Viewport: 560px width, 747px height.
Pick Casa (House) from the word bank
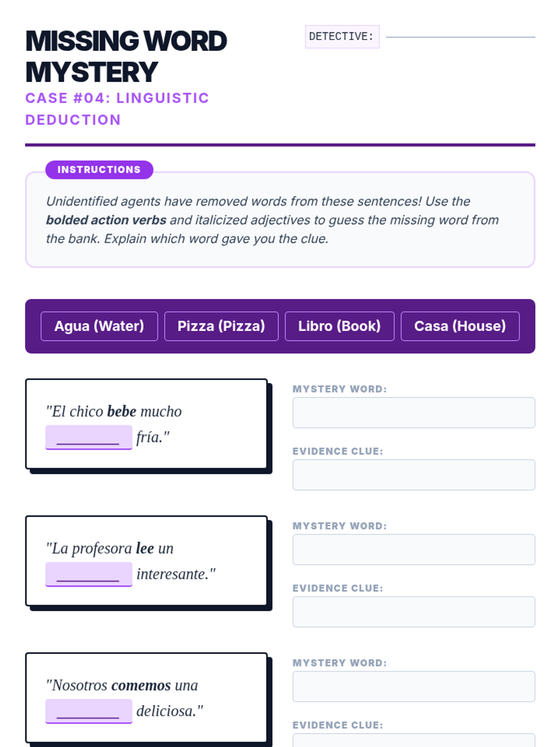(x=460, y=326)
